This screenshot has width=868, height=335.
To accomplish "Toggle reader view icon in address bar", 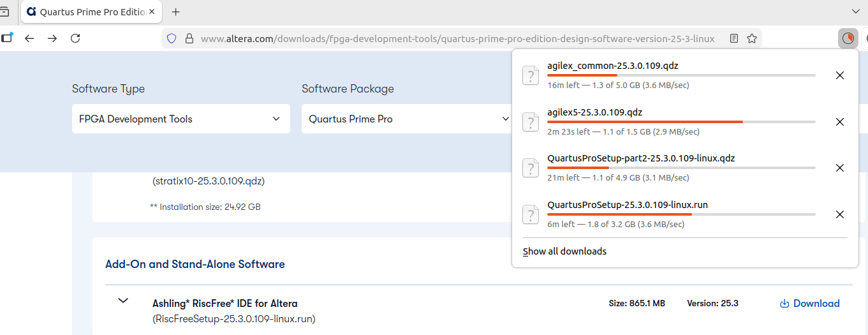I will [x=734, y=38].
